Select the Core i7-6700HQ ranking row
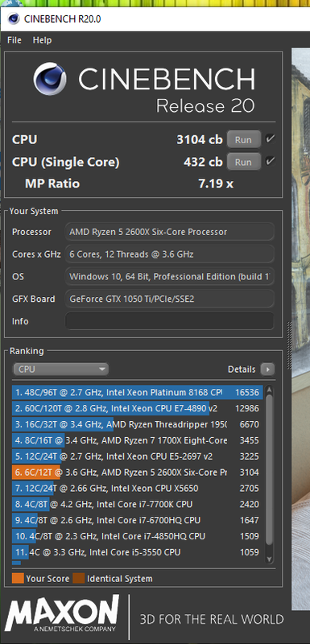This screenshot has height=644, width=310. pyautogui.click(x=137, y=520)
